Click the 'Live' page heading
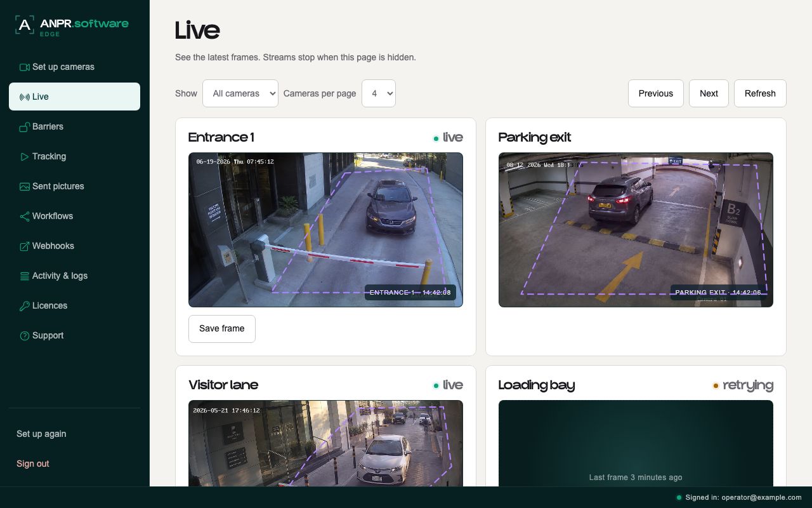The width and height of the screenshot is (812, 508). click(197, 30)
